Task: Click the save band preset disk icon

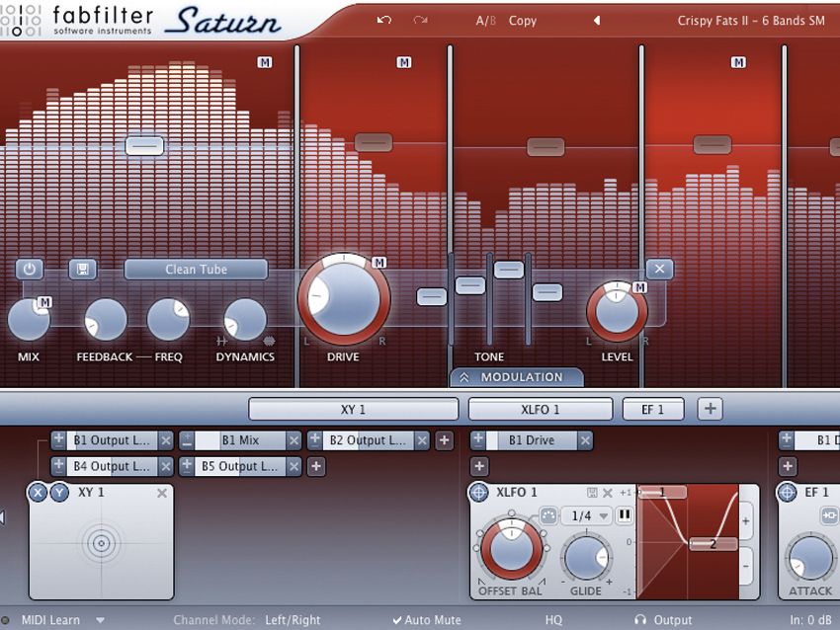Action: pyautogui.click(x=82, y=270)
